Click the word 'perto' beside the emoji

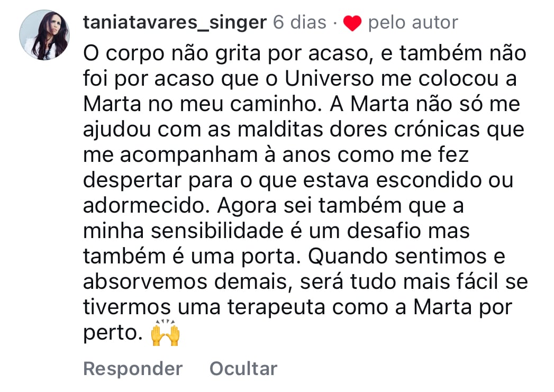pos(110,334)
